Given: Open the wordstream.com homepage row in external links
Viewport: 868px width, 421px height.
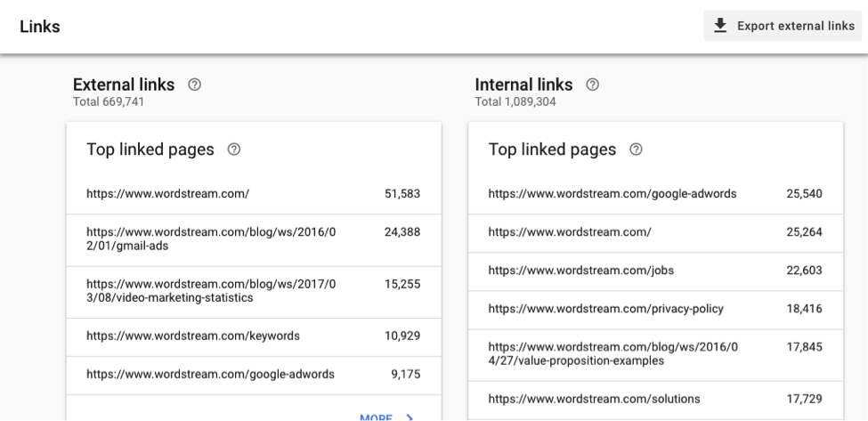Looking at the screenshot, I should click(253, 194).
